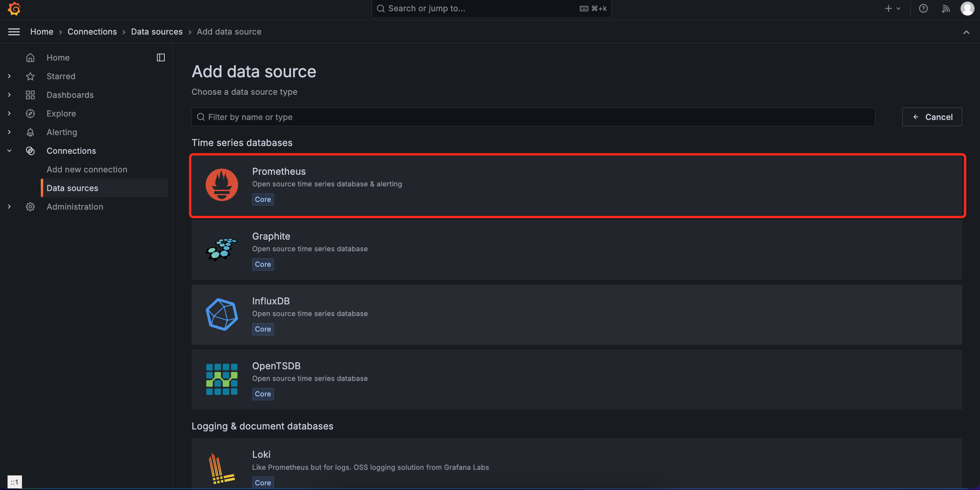The height and width of the screenshot is (490, 980).
Task: Open the user profile avatar
Action: click(x=967, y=9)
